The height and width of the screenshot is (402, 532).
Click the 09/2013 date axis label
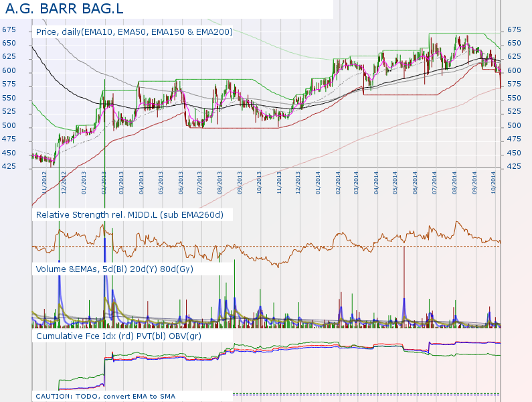(x=240, y=183)
